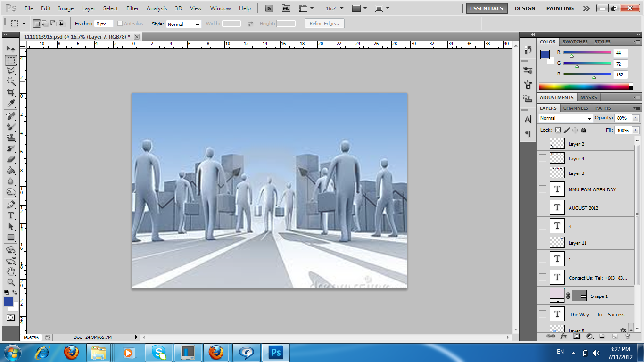Screen dimensions: 644x362
Task: Expand the Opacity slider arrow
Action: pos(636,118)
